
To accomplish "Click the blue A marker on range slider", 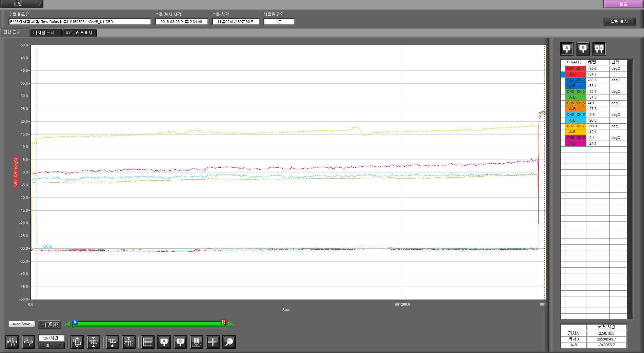I will 75,323.
